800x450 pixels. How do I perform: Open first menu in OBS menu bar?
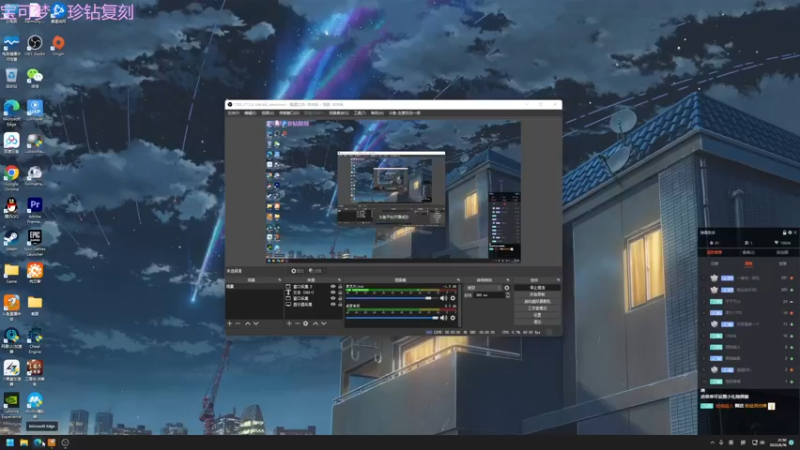(233, 113)
